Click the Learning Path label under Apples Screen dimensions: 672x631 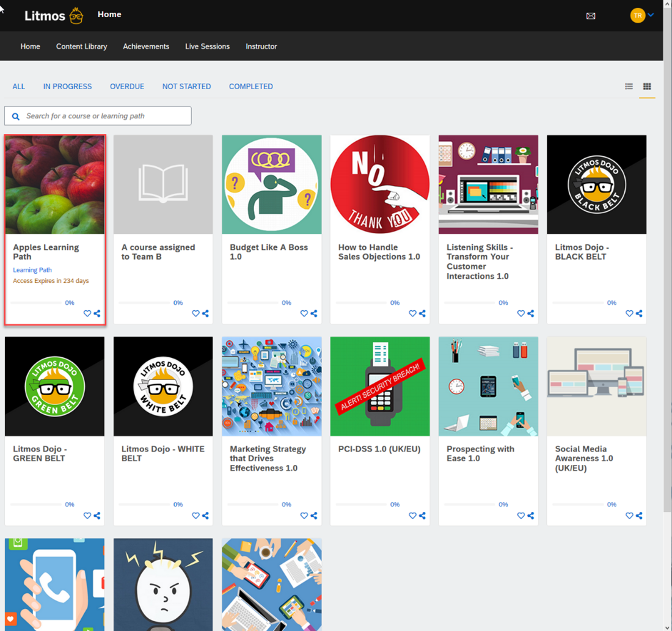(32, 270)
